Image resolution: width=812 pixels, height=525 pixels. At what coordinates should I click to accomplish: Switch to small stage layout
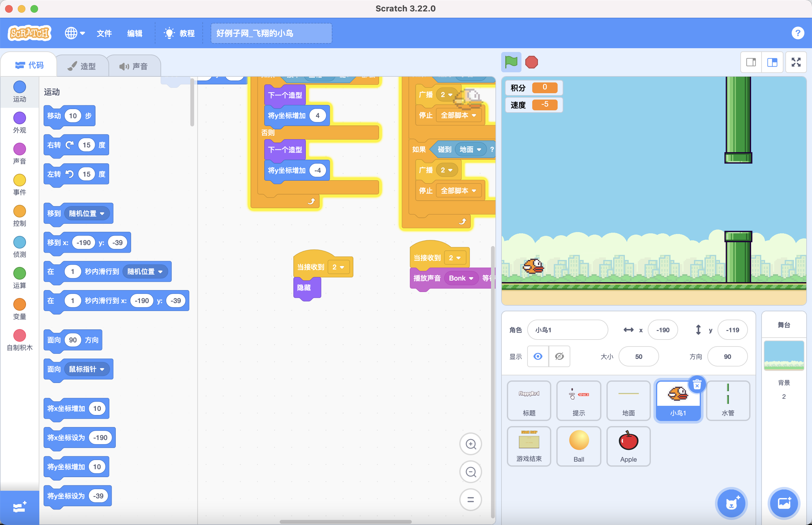point(751,62)
